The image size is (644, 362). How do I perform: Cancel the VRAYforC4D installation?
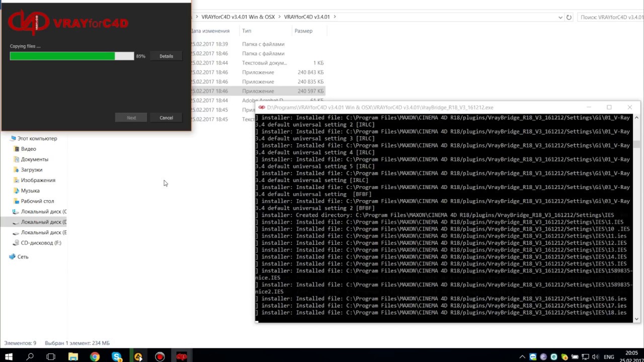pos(166,118)
